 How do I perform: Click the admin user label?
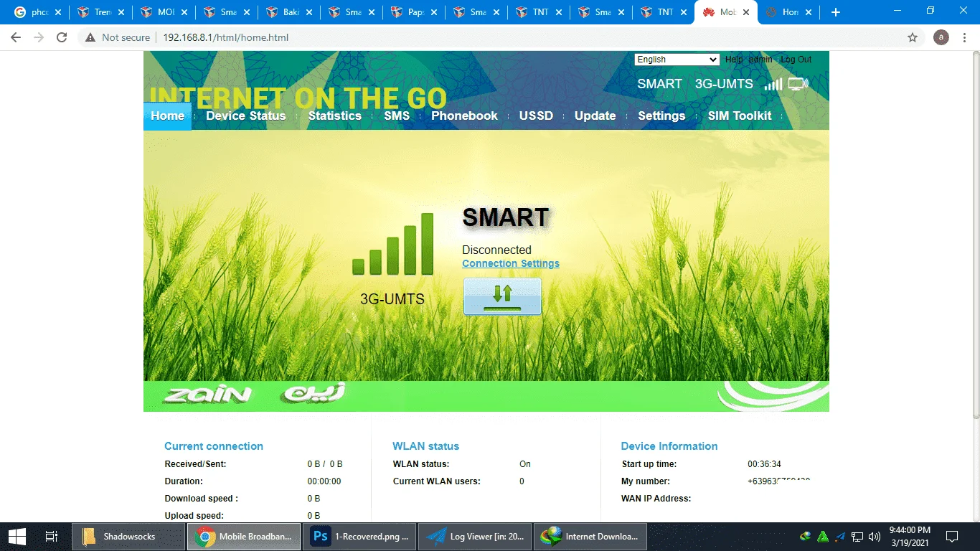(760, 60)
